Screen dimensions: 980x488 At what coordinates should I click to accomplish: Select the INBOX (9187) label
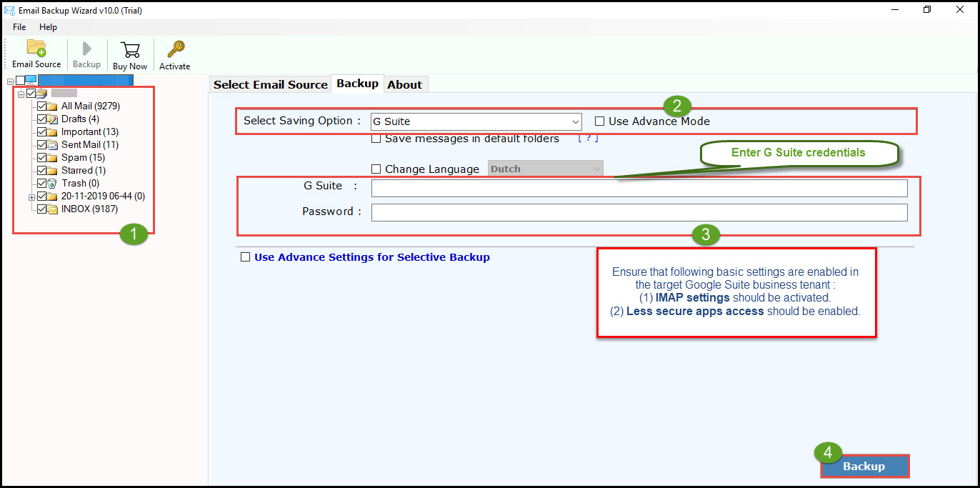pos(90,209)
